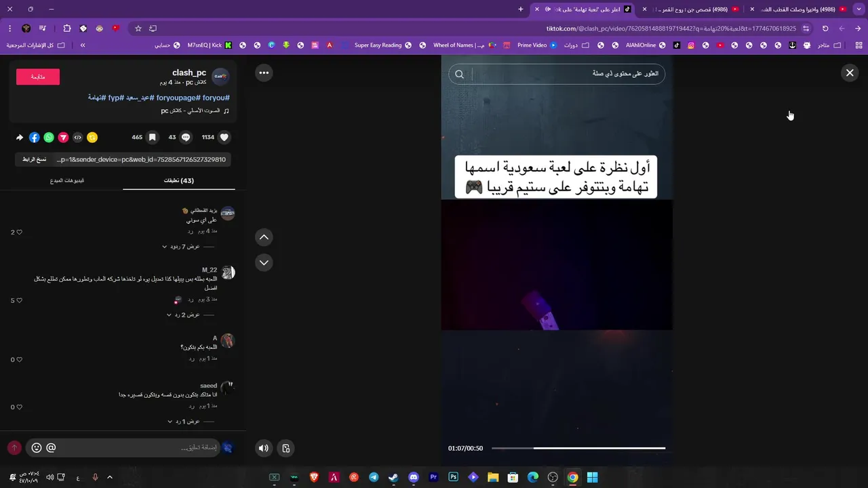
Task: Open a new browser tab with the plus button
Action: point(521,9)
